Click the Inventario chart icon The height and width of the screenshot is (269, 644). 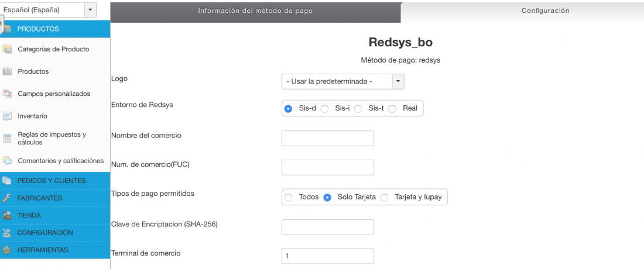[7, 116]
